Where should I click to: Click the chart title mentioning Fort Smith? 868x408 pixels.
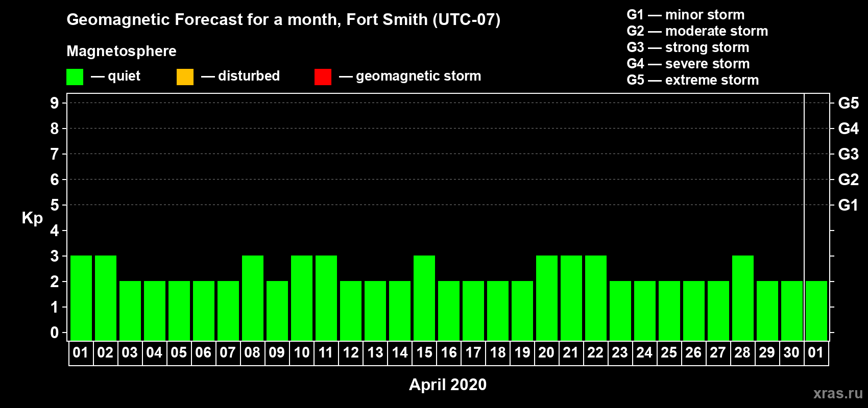pos(283,20)
